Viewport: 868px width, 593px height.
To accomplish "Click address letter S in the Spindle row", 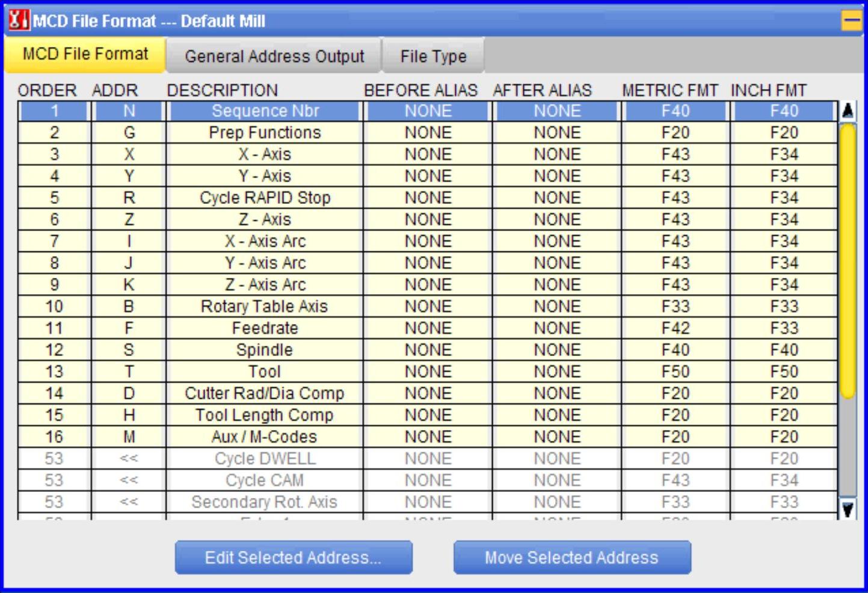I will [x=129, y=350].
